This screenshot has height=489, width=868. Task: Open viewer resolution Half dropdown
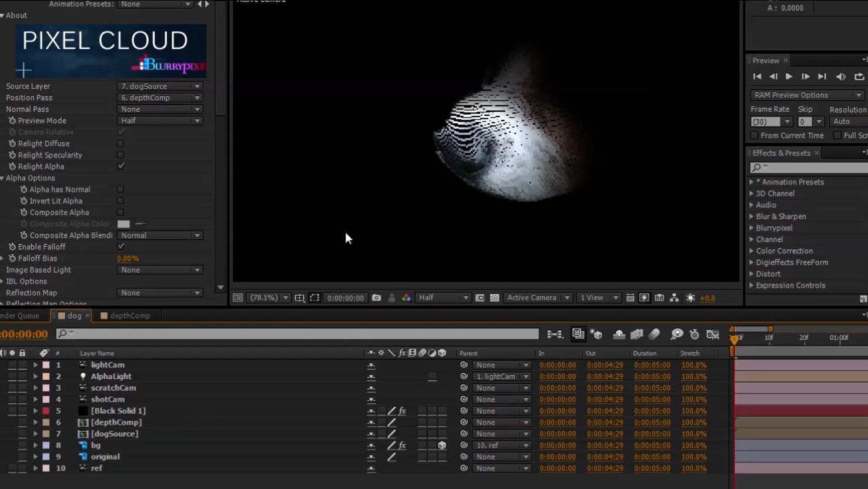(443, 298)
